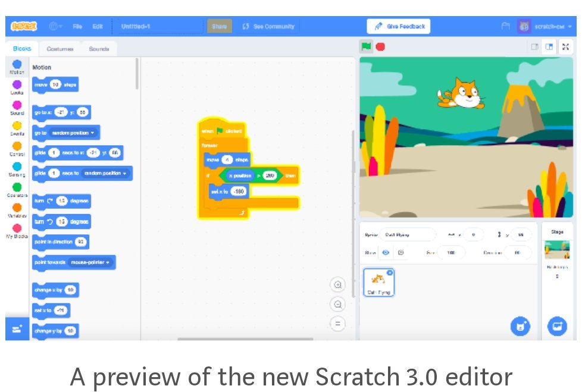This screenshot has width=582, height=392.
Task: Open random position dropdown in go to block
Action: click(x=73, y=133)
